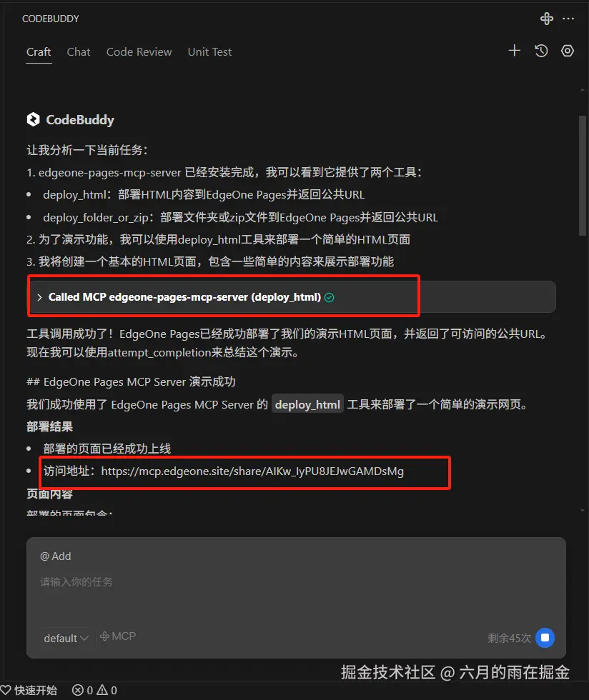Select the Craft tab
The height and width of the screenshot is (700, 589).
pos(39,52)
